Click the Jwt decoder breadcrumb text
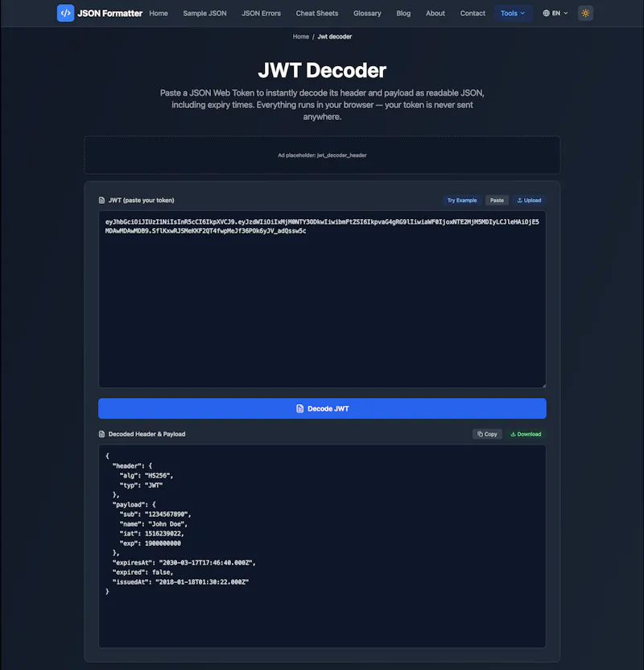 pyautogui.click(x=335, y=37)
